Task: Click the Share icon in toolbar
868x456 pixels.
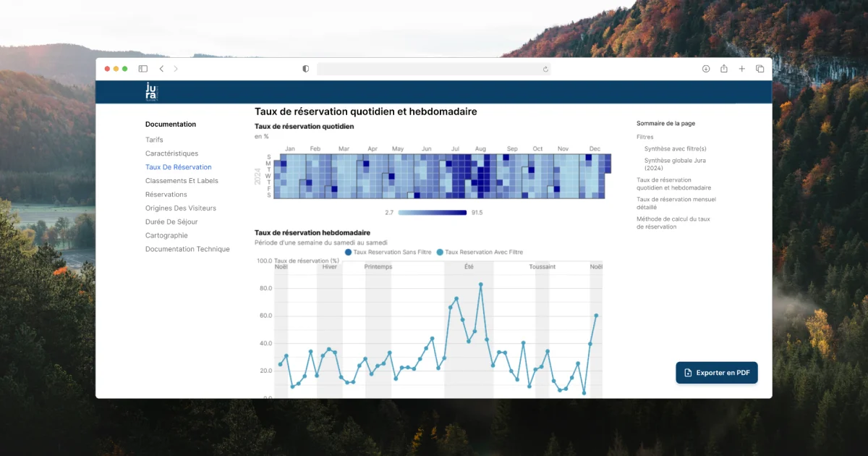Action: 723,69
